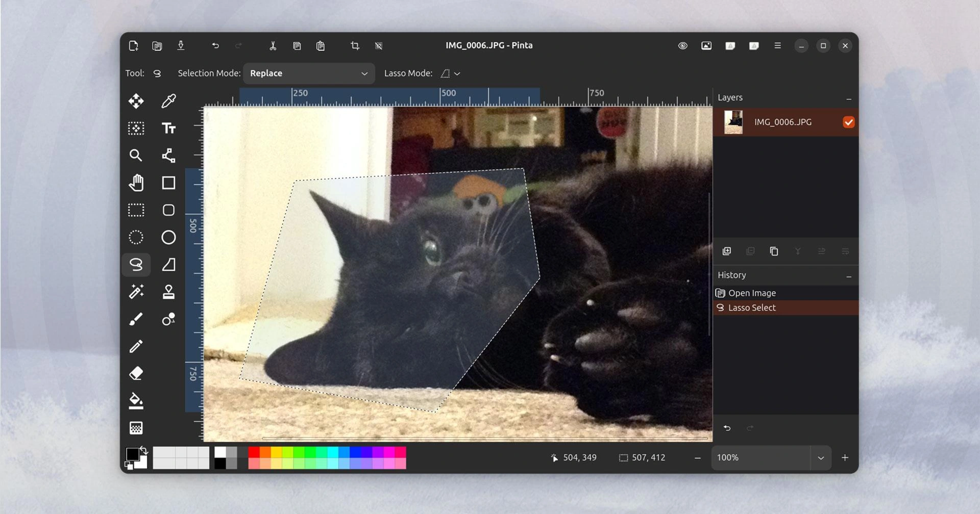Select the Text tool

click(168, 128)
